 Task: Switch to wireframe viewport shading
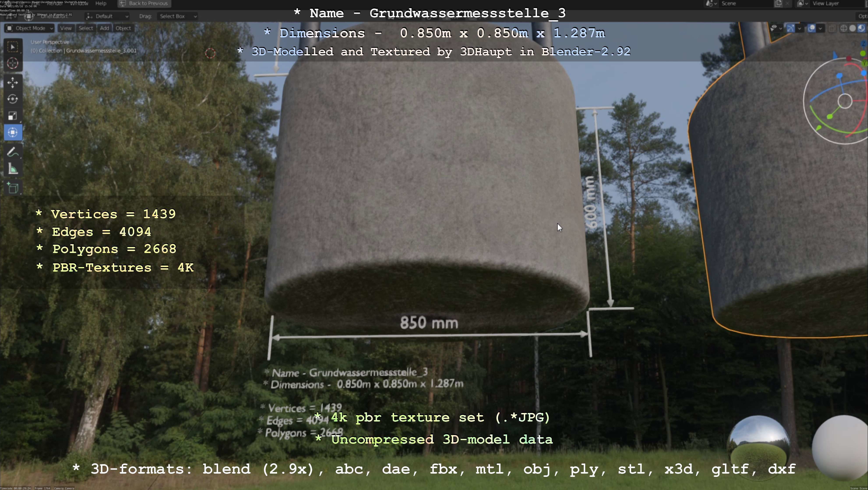click(x=843, y=28)
